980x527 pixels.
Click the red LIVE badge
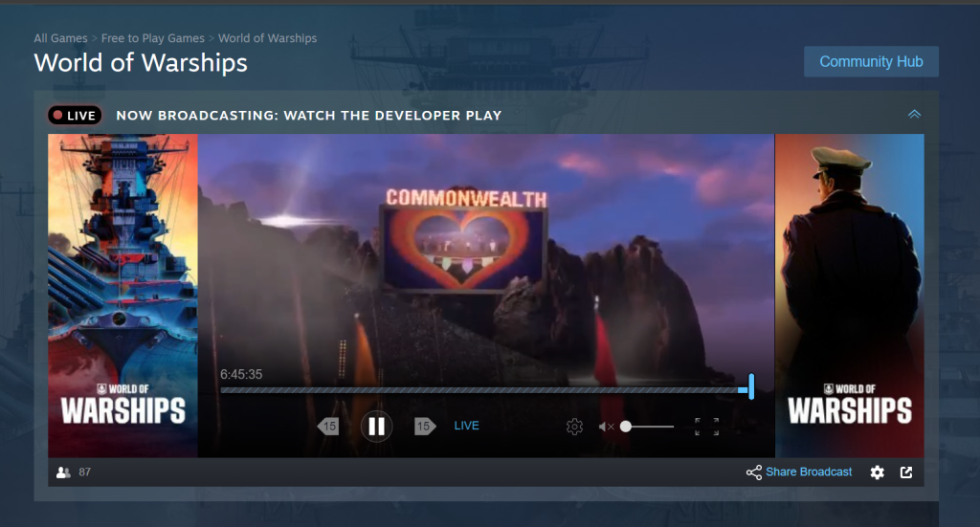pyautogui.click(x=75, y=115)
